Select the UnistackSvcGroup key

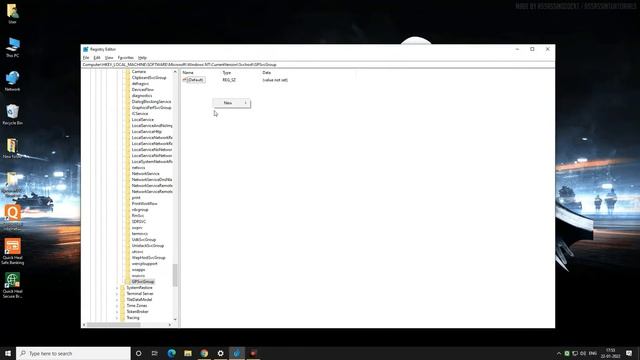click(x=148, y=246)
